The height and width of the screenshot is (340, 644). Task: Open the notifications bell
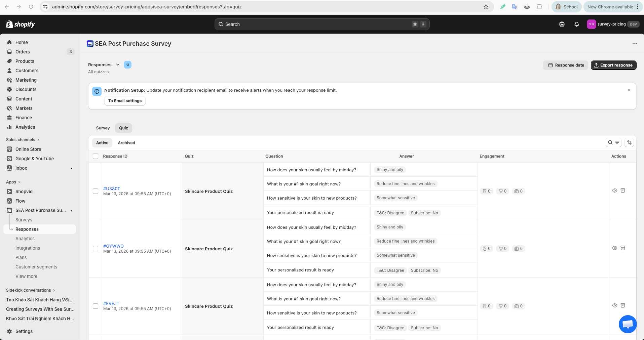pos(576,24)
